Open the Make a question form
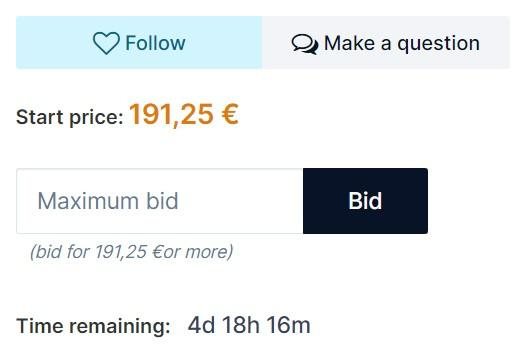Screen dimensions: 520x362 point(386,42)
